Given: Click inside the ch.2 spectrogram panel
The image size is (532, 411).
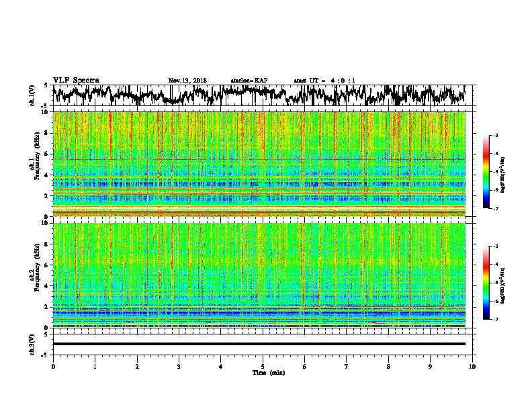Looking at the screenshot, I should point(259,275).
